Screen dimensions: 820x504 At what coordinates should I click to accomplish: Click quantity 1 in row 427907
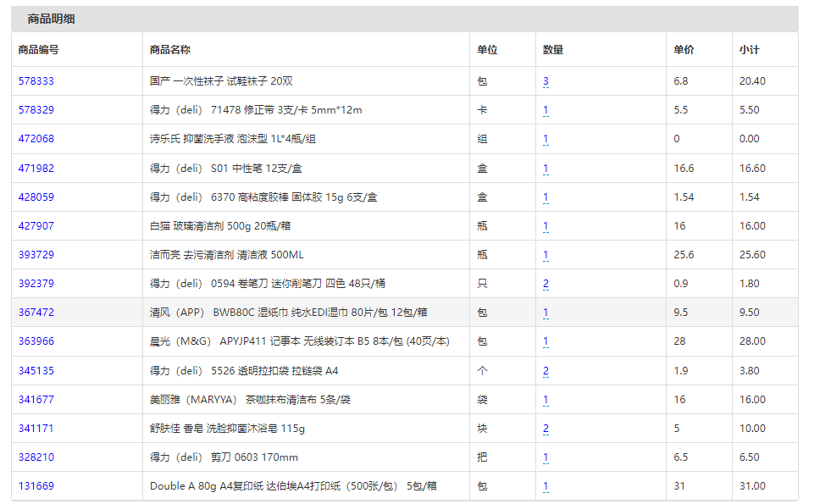(x=546, y=226)
